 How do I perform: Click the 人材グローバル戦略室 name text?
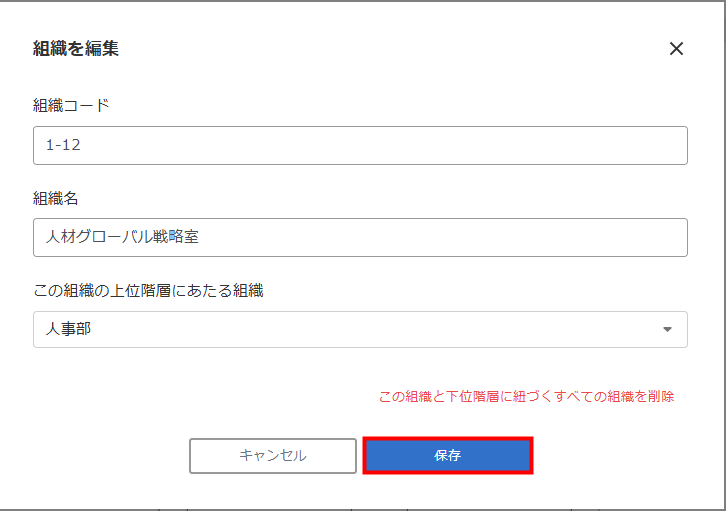point(122,237)
